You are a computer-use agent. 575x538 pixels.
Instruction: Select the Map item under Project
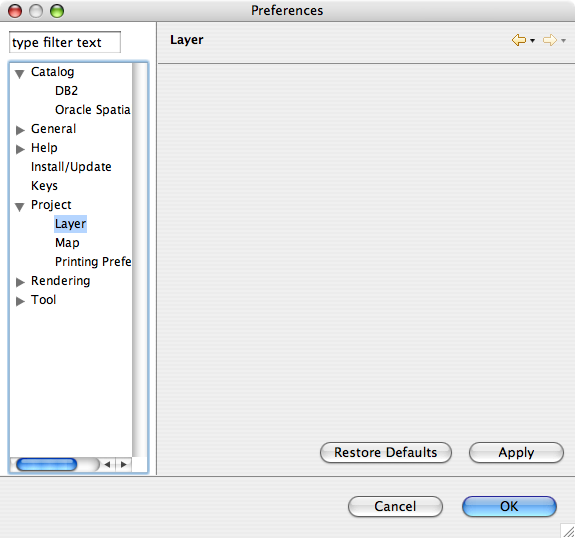click(x=67, y=243)
